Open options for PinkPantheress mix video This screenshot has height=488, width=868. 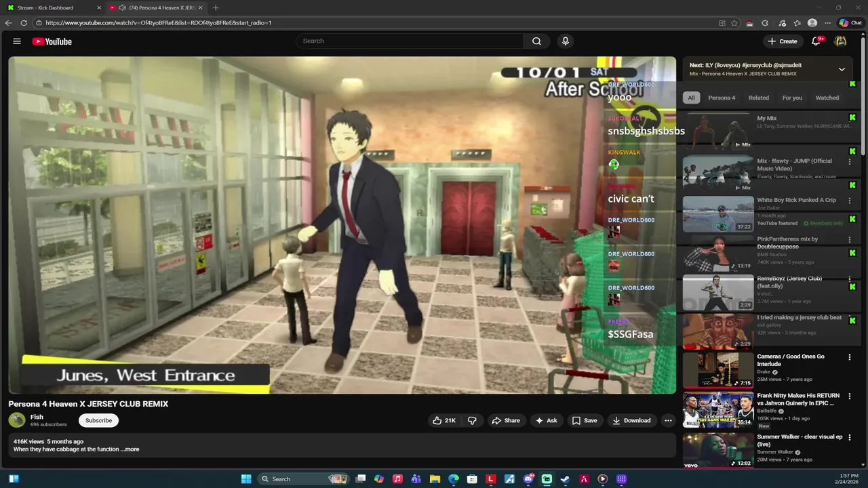(x=850, y=240)
